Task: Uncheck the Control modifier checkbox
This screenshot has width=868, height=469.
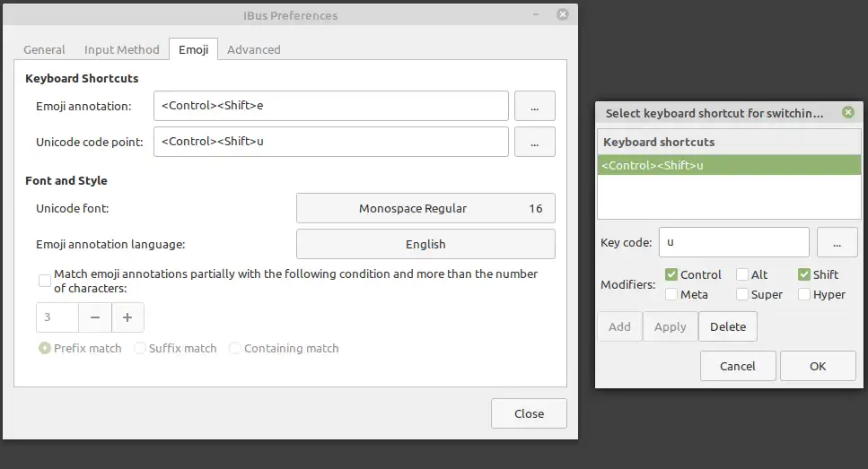Action: (671, 274)
